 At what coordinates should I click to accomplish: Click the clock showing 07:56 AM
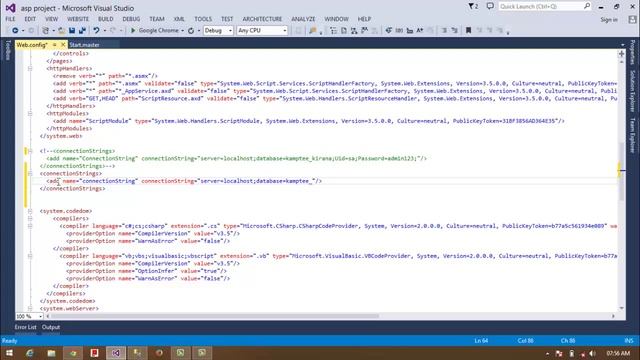tap(618, 353)
